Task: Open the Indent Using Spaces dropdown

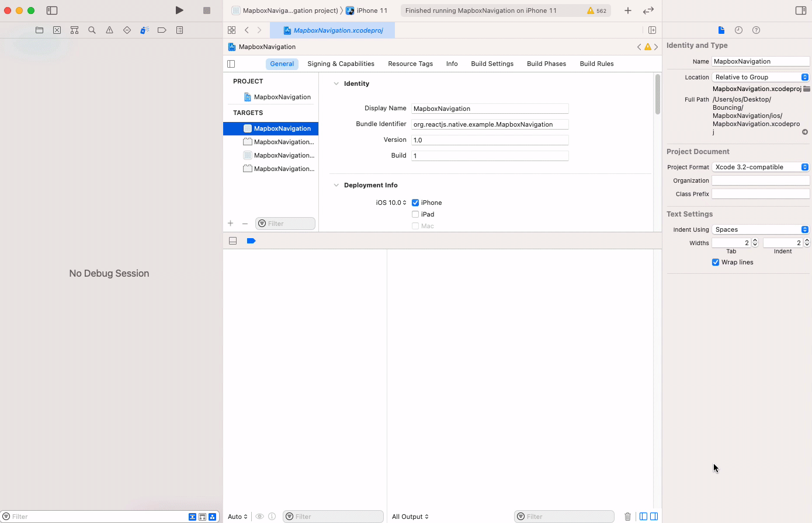Action: tap(761, 229)
